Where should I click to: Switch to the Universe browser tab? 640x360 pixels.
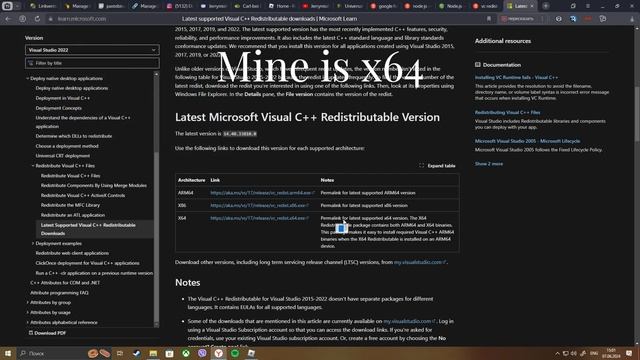(349, 6)
